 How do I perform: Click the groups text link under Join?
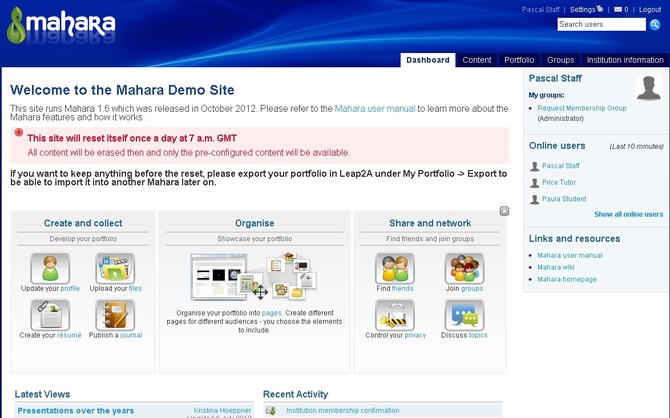[472, 288]
